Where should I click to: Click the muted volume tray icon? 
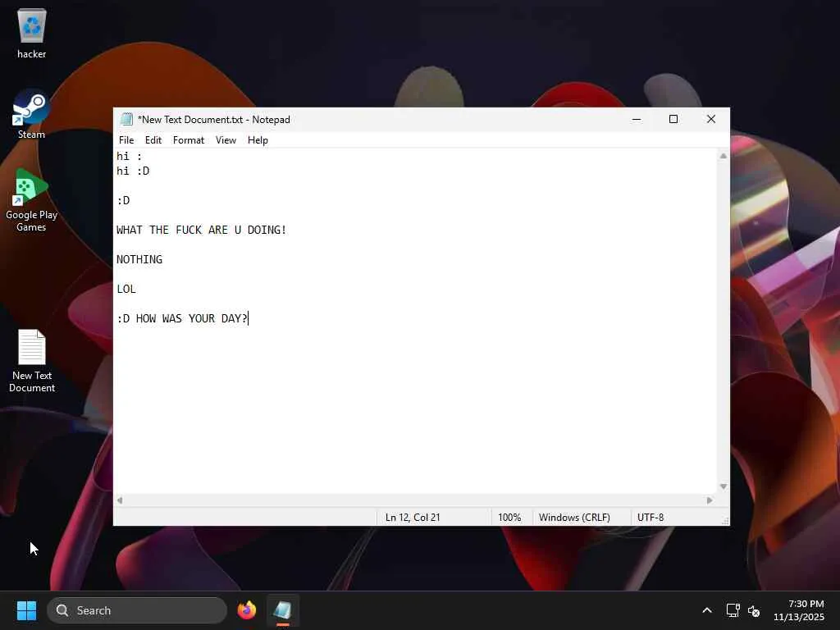pos(754,610)
